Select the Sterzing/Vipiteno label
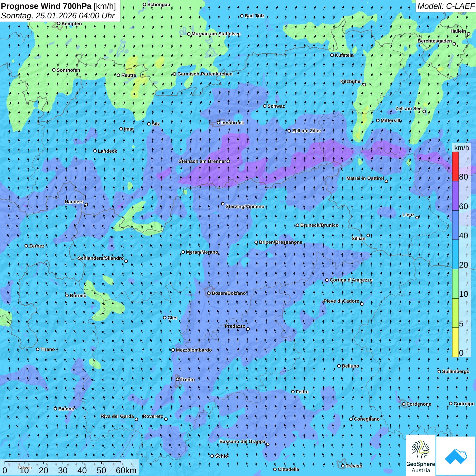Screen dimensions: 476x476 coord(245,206)
